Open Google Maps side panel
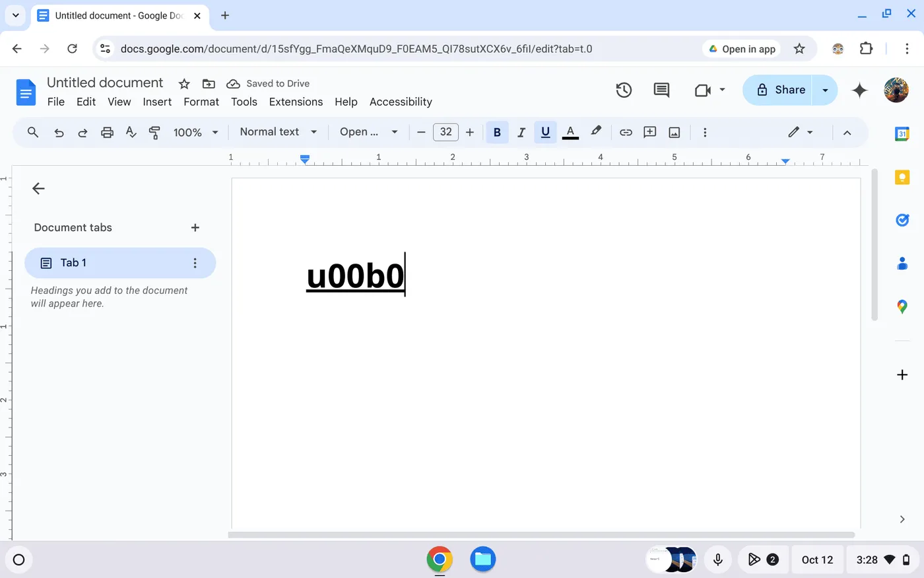This screenshot has height=578, width=924. 902,307
